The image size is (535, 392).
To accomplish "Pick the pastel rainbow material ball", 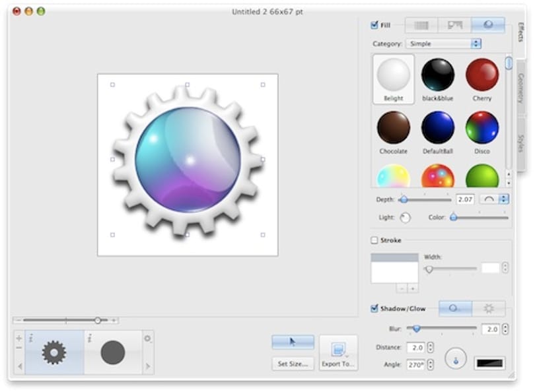I will point(394,176).
